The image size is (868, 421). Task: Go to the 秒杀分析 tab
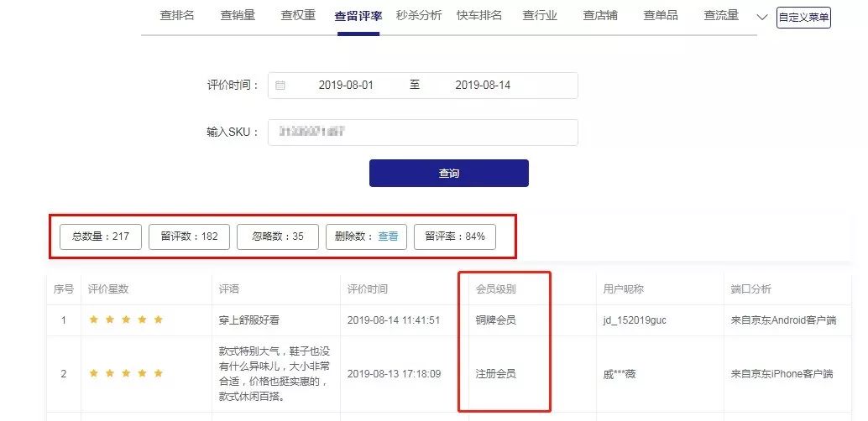(x=419, y=15)
